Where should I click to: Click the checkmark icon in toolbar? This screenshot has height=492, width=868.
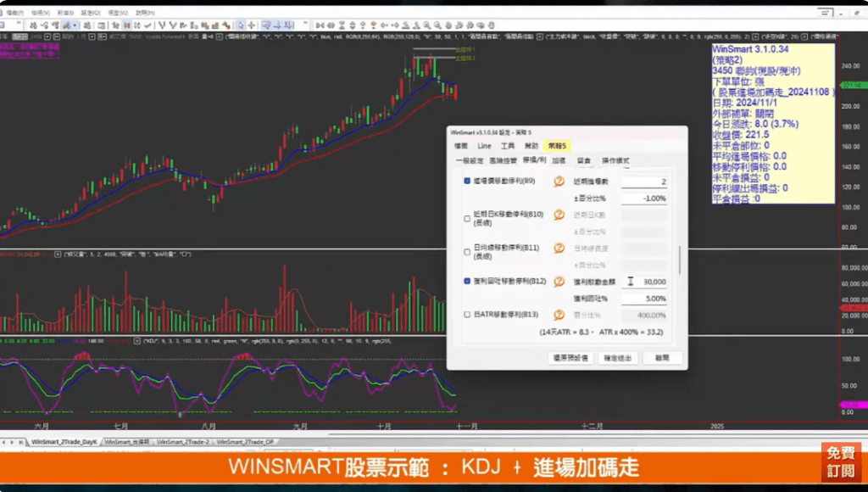pyautogui.click(x=147, y=25)
